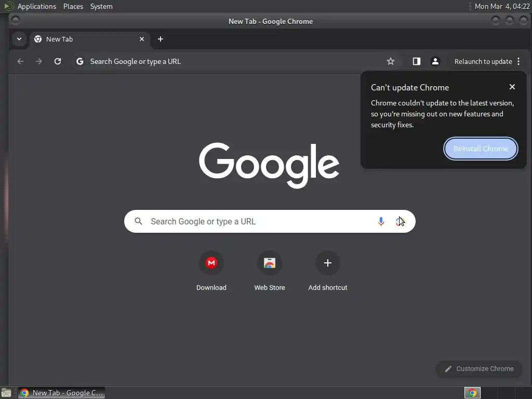
Task: Click New Tab - Google Chrome taskbar item
Action: [61, 393]
